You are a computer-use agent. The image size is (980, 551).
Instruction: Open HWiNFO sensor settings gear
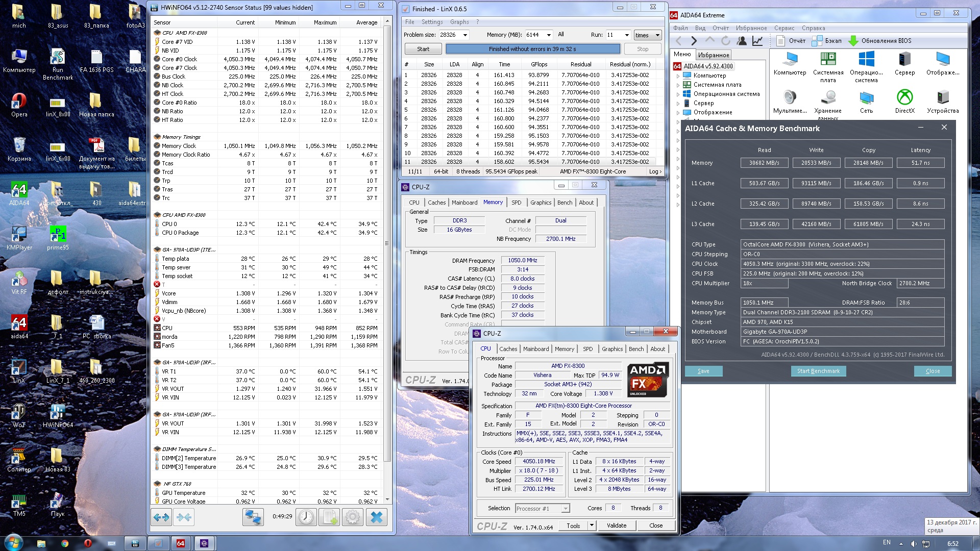tap(353, 517)
